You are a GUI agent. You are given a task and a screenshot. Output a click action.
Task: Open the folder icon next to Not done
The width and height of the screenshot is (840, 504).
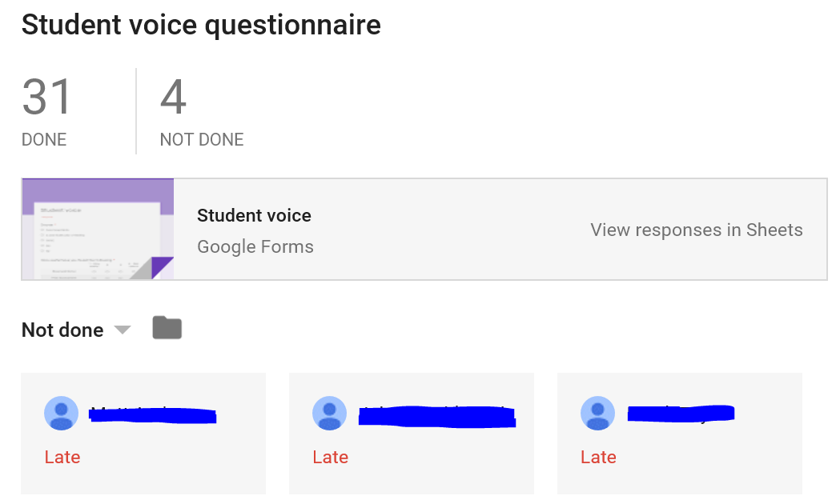[x=167, y=328]
